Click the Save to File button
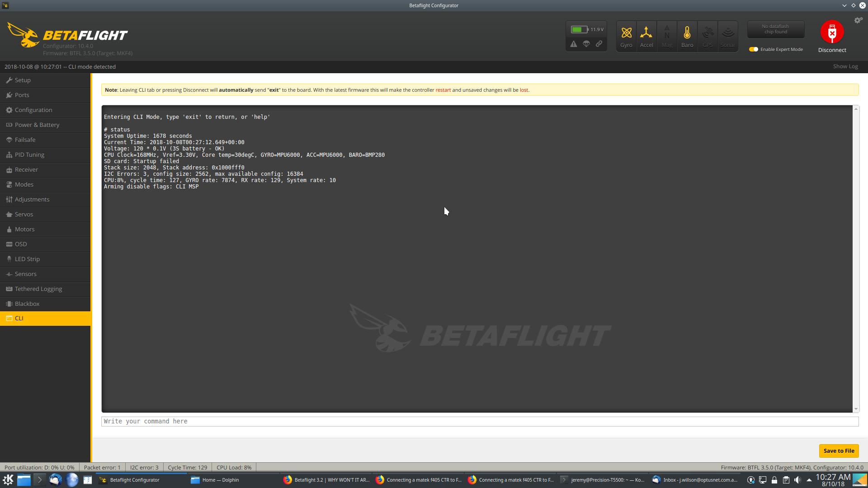Viewport: 868px width, 488px height. (x=839, y=450)
